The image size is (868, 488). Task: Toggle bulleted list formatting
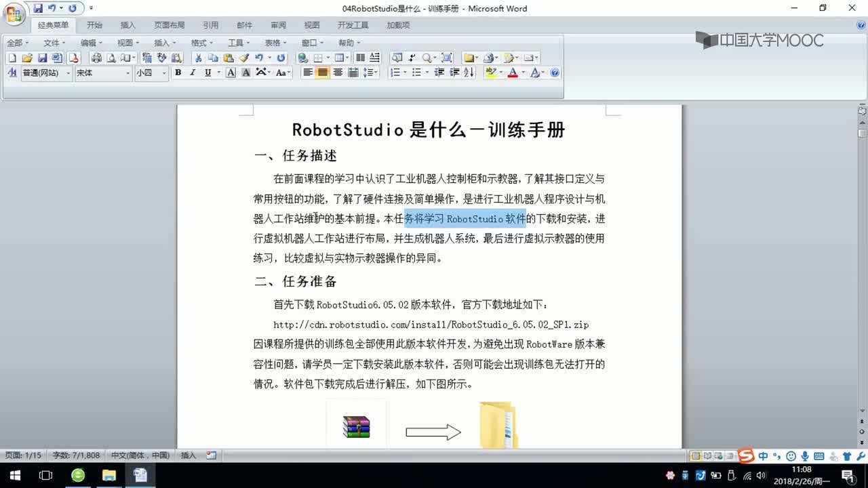point(416,73)
